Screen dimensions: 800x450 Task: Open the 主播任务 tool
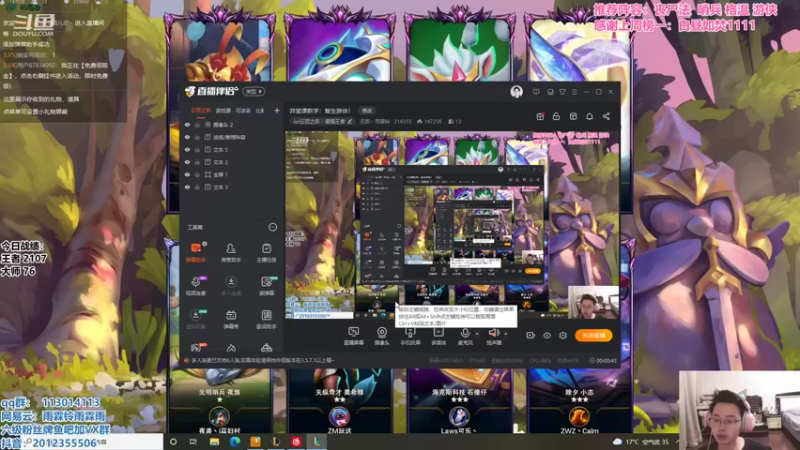point(266,253)
